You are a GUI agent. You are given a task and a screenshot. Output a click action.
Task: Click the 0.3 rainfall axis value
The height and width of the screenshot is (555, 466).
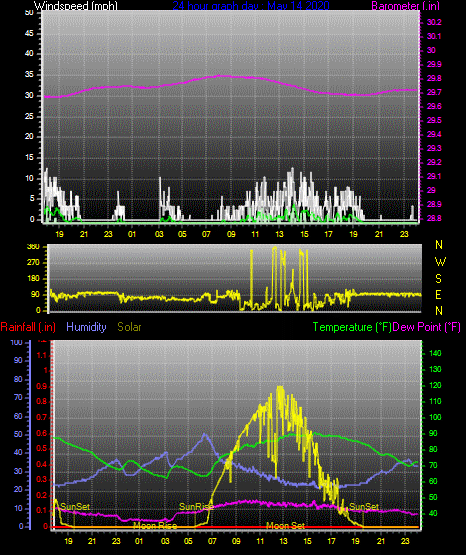(42, 479)
